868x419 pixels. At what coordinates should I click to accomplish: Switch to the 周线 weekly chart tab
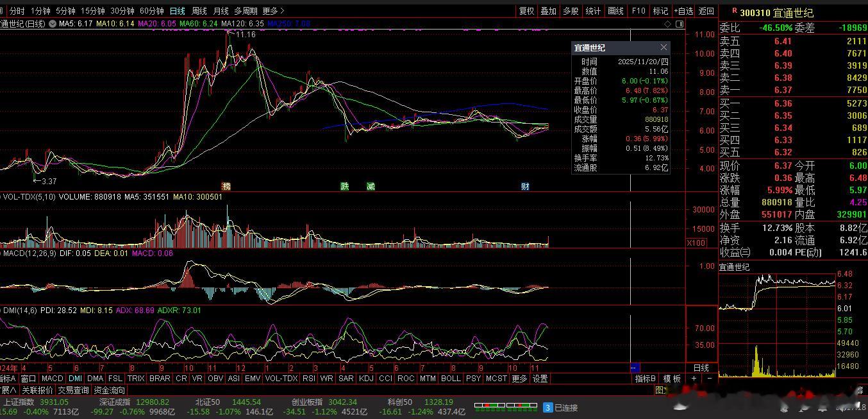tap(199, 11)
